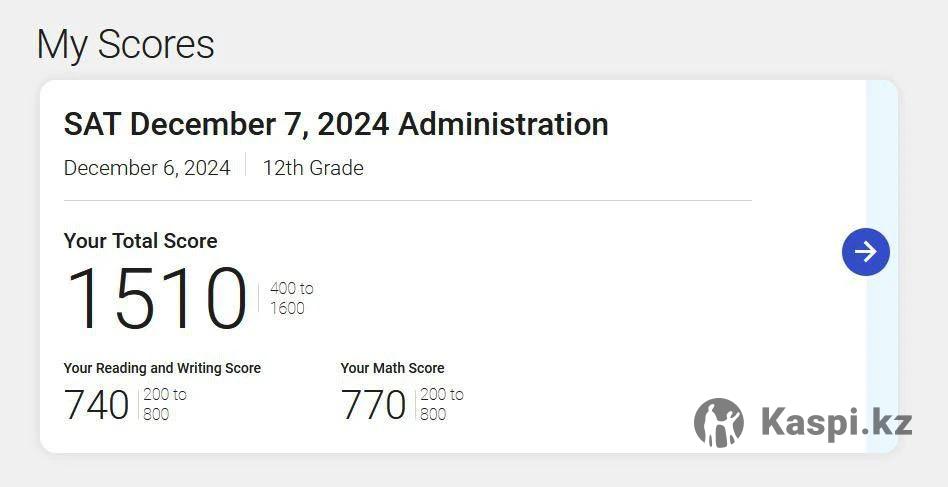Click the 400 to 1600 range text
The image size is (948, 487).
[x=291, y=298]
